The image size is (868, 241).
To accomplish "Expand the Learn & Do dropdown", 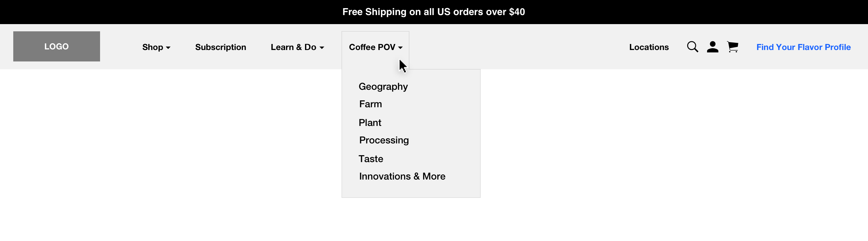I will tap(297, 47).
